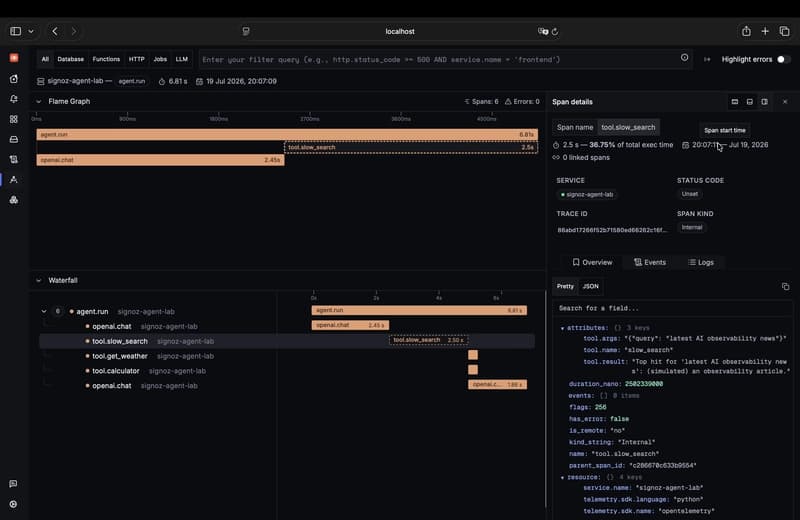Click the 0 linked spans text
The height and width of the screenshot is (520, 800).
[586, 158]
